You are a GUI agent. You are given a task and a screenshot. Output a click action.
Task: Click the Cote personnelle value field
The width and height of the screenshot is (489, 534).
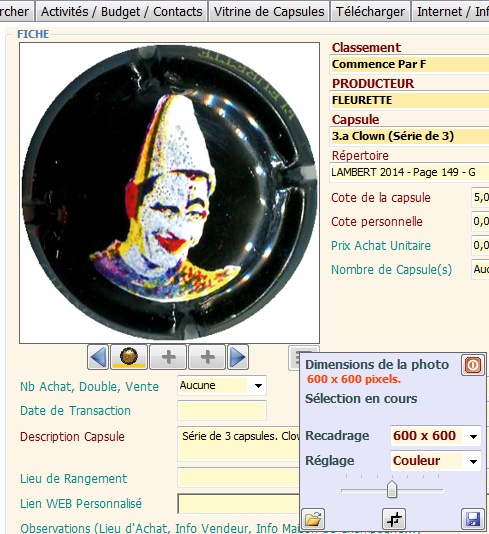pyautogui.click(x=480, y=221)
